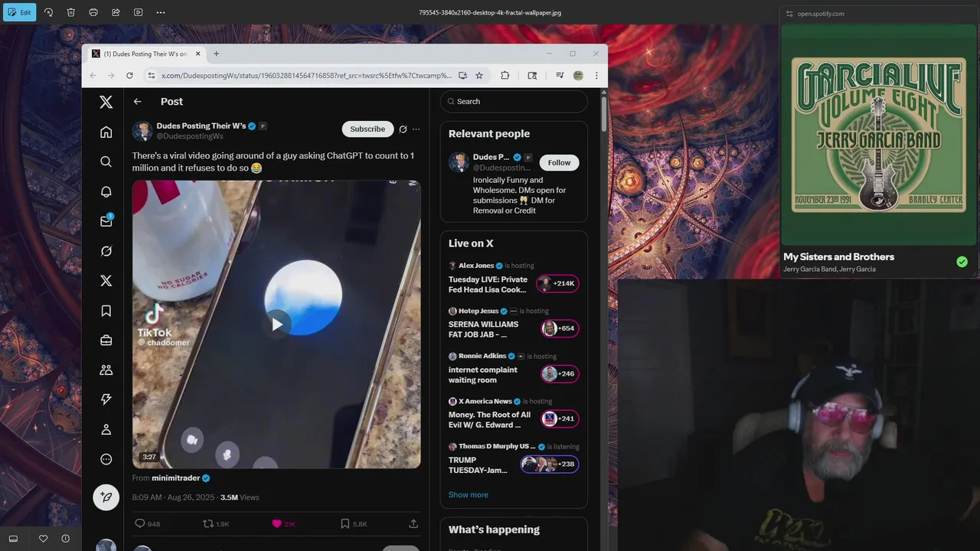Open Premium X icon in sidebar
The image size is (980, 551).
tap(106, 281)
